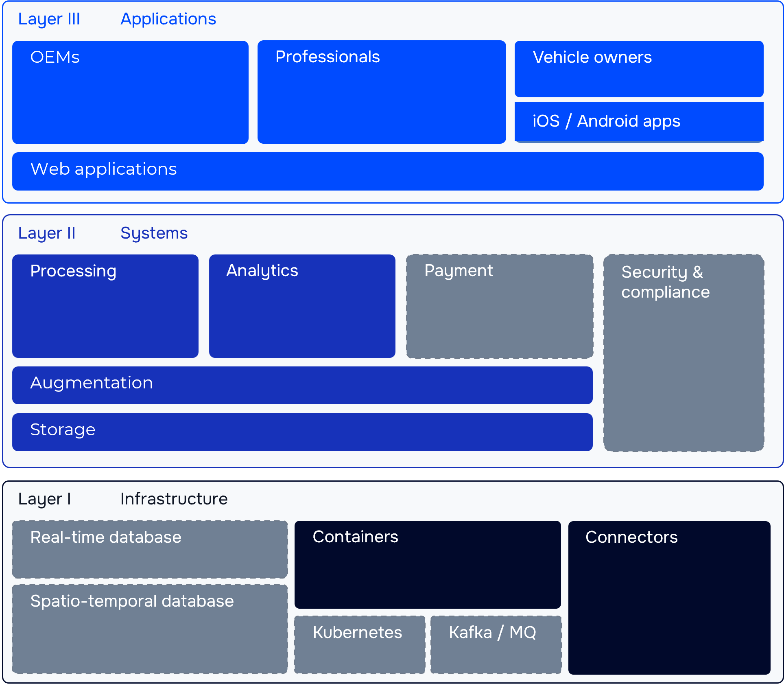Select the Containers block
The height and width of the screenshot is (684, 784).
[427, 564]
